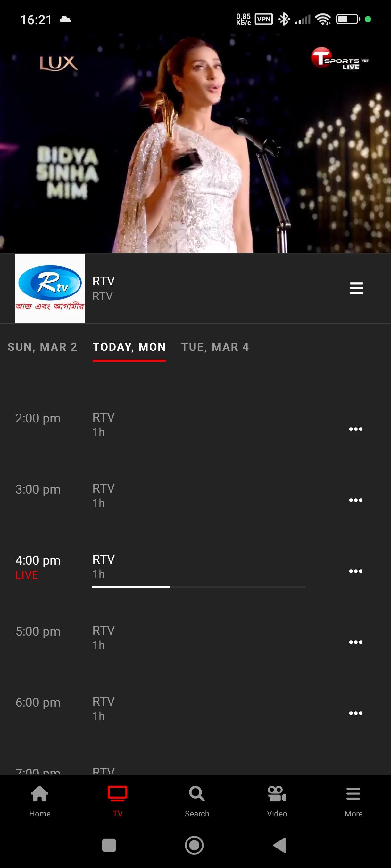Switch to the TUE, MAR 4 tab
Image resolution: width=391 pixels, height=868 pixels.
[x=215, y=347]
